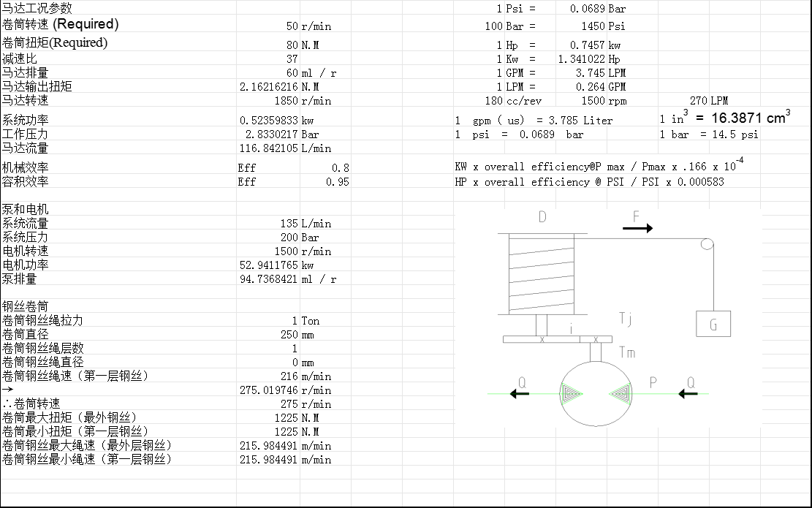Image resolution: width=812 pixels, height=508 pixels.
Task: Select the hydraulic motor circle symbol
Action: pyautogui.click(x=595, y=393)
